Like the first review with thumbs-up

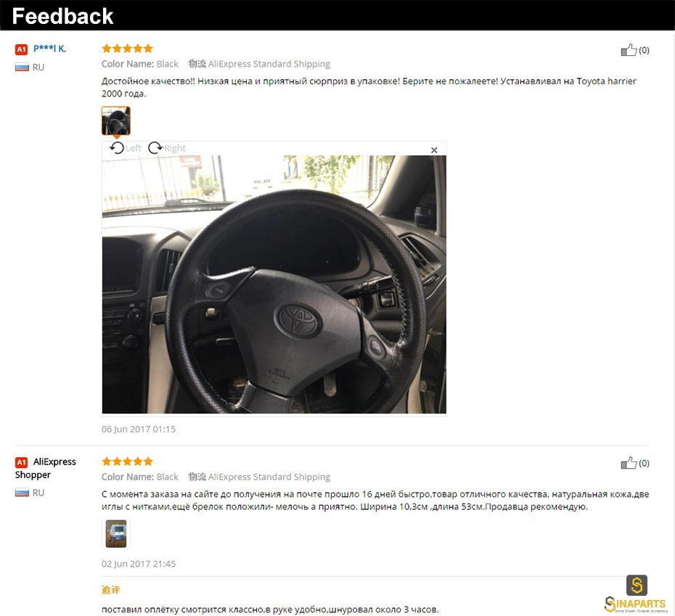635,50
